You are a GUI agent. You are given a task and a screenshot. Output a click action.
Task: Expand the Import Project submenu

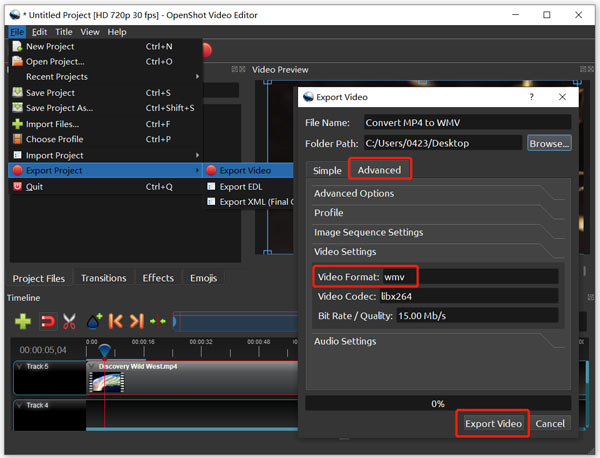pyautogui.click(x=106, y=155)
